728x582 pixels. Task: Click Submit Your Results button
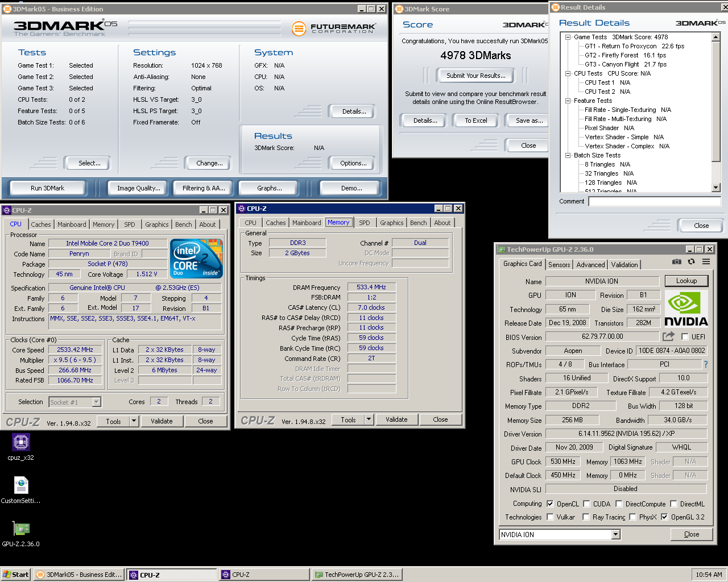[x=475, y=76]
